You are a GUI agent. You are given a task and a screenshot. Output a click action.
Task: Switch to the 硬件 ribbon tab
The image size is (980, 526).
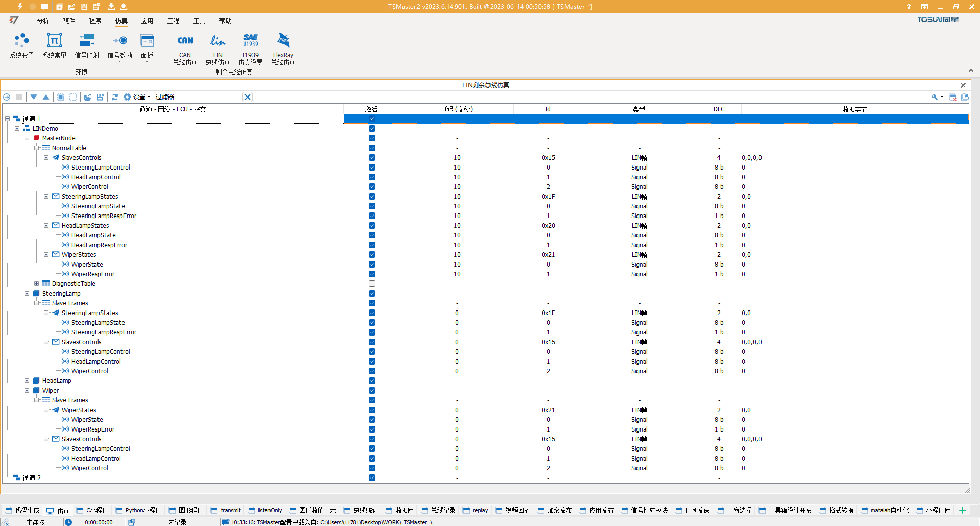click(69, 21)
